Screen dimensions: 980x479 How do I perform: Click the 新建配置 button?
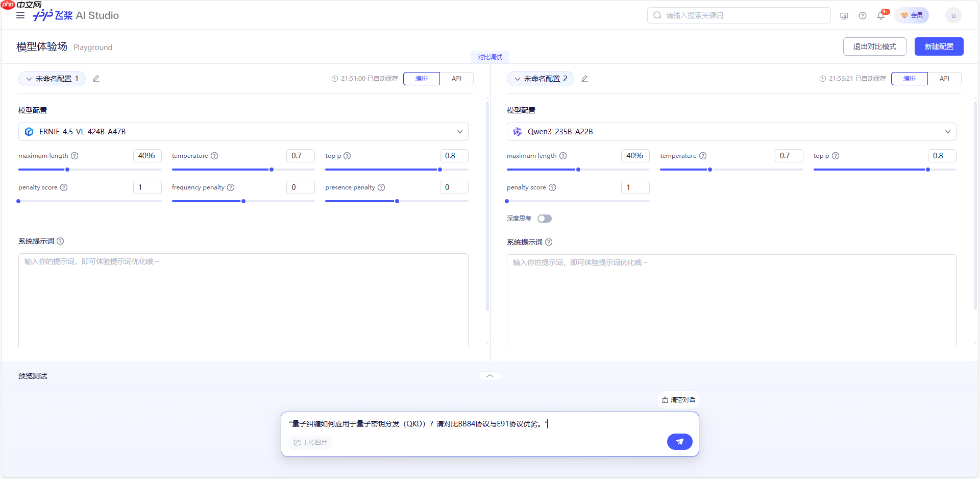pyautogui.click(x=939, y=46)
